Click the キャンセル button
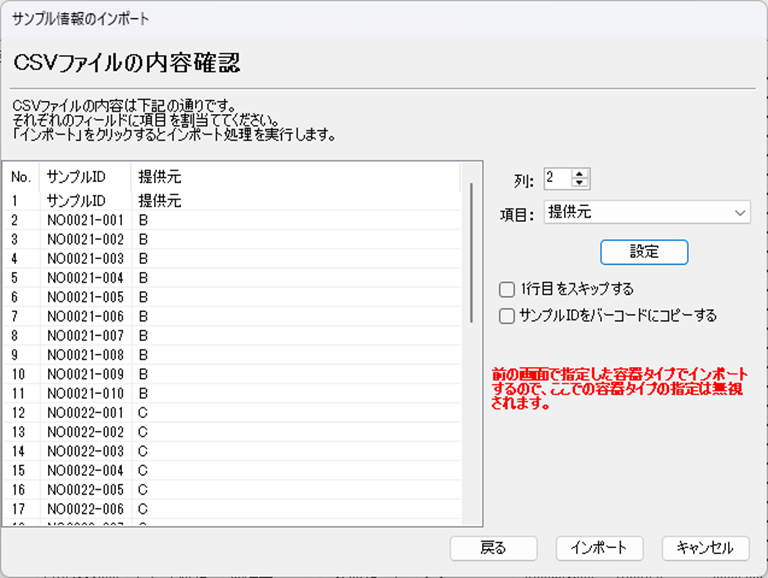 click(705, 547)
